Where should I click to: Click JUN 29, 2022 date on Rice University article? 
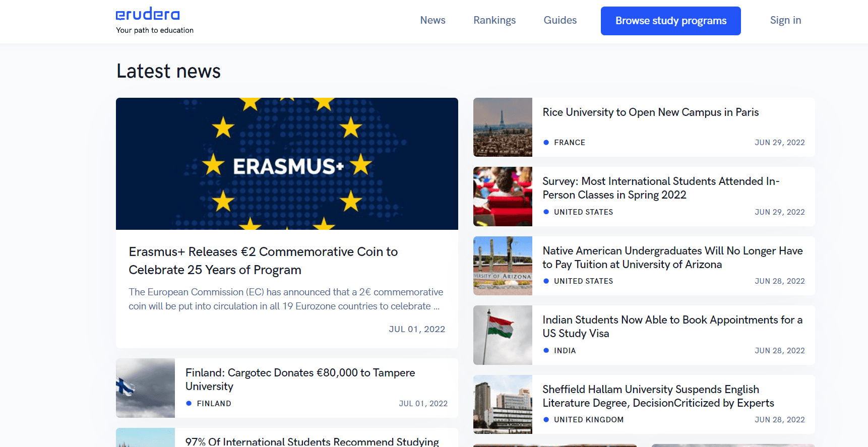click(779, 143)
